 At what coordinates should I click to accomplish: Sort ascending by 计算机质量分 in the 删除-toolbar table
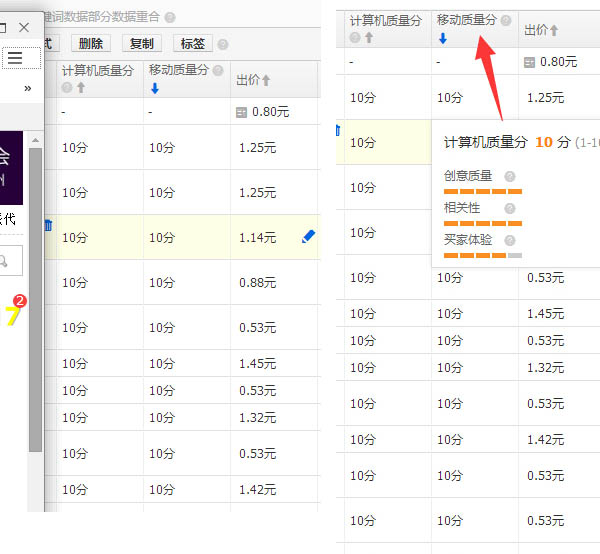point(81,88)
